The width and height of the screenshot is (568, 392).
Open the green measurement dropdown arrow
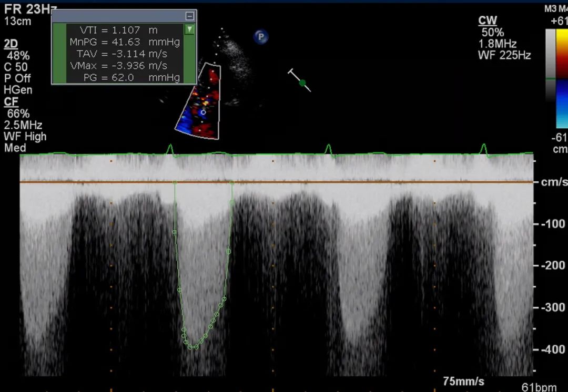pos(189,30)
